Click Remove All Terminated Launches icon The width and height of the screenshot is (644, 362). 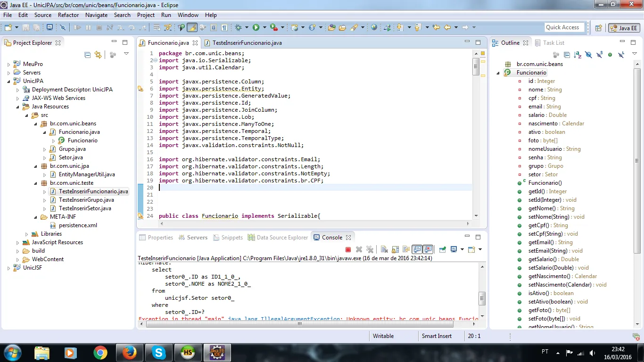tap(370, 249)
